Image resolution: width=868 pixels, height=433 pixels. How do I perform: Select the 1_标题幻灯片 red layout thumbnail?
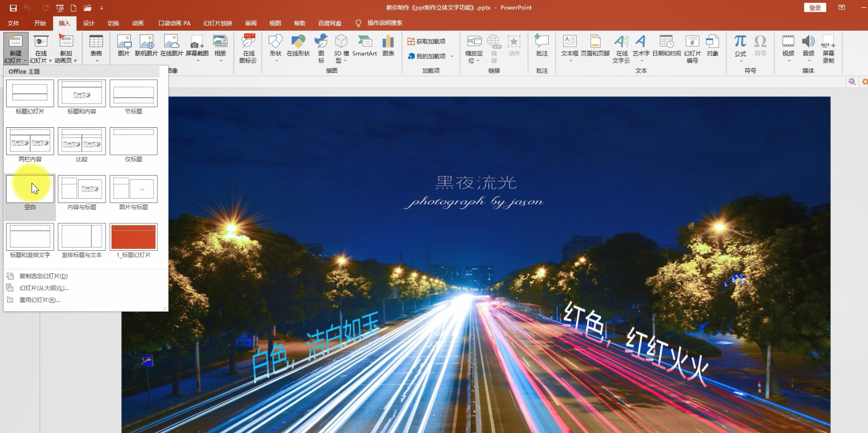coord(133,237)
